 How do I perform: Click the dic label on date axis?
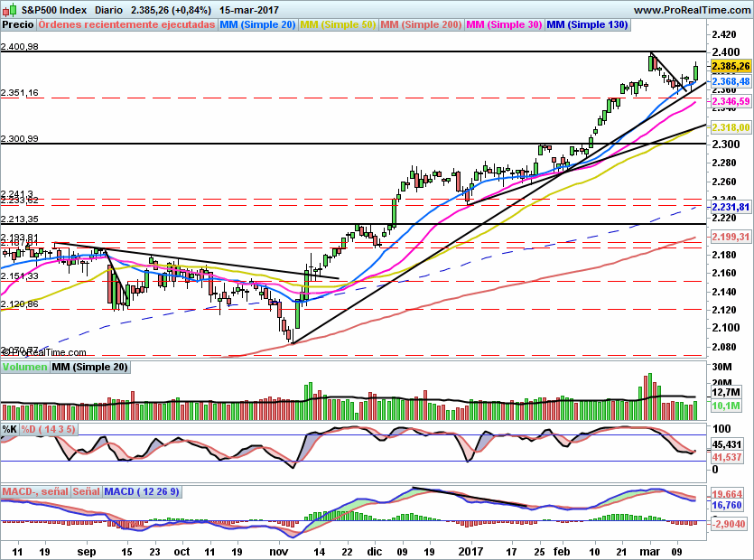(374, 552)
